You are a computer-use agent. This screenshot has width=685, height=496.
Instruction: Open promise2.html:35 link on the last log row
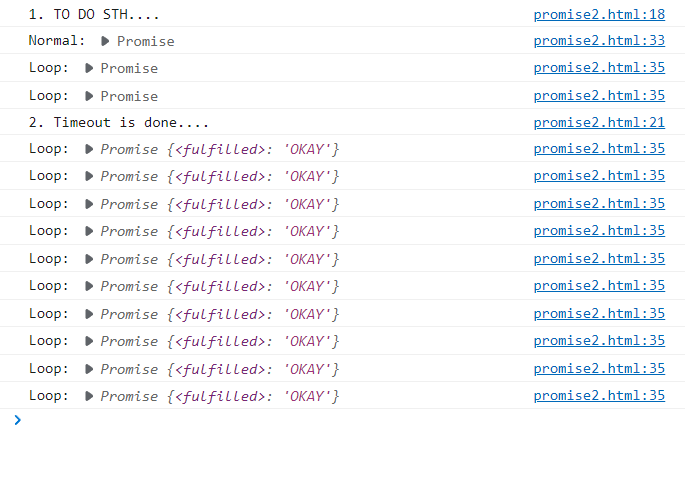pos(599,396)
